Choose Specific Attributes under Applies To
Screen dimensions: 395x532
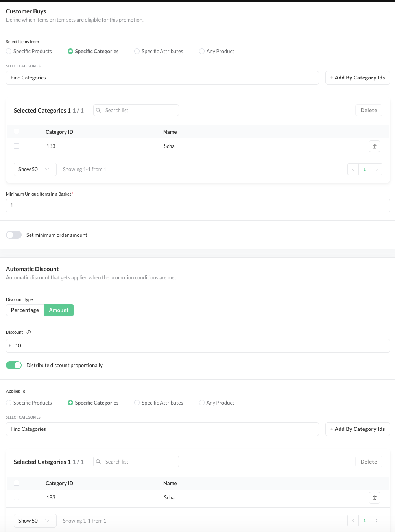tap(137, 403)
